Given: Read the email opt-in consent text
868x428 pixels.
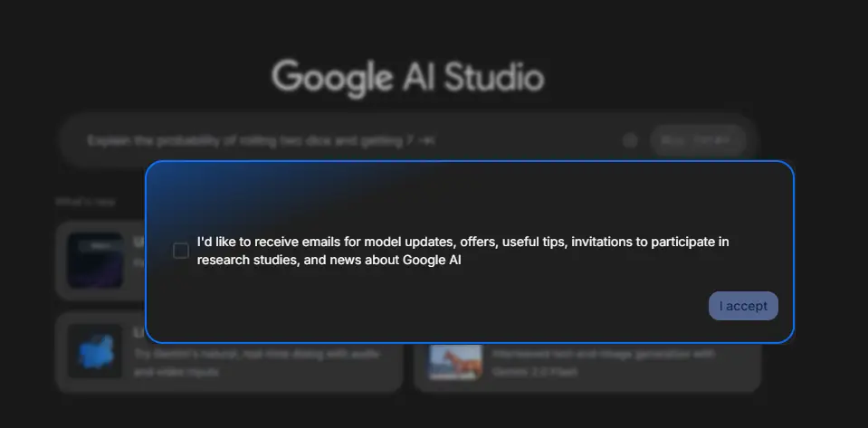Looking at the screenshot, I should pyautogui.click(x=463, y=251).
